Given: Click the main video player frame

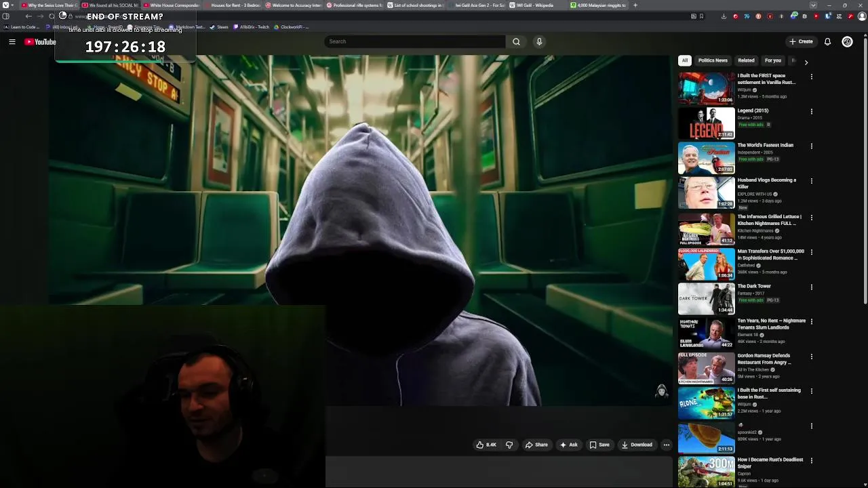Looking at the screenshot, I should click(x=361, y=231).
